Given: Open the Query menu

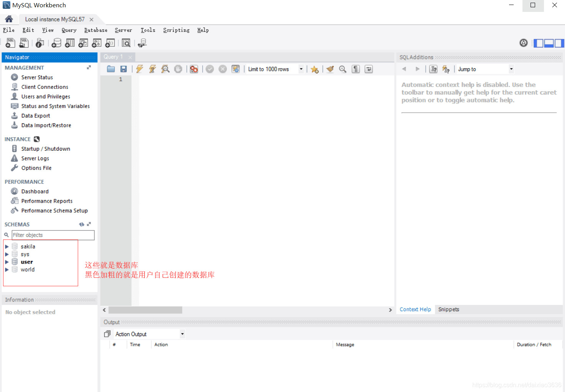Looking at the screenshot, I should tap(69, 30).
